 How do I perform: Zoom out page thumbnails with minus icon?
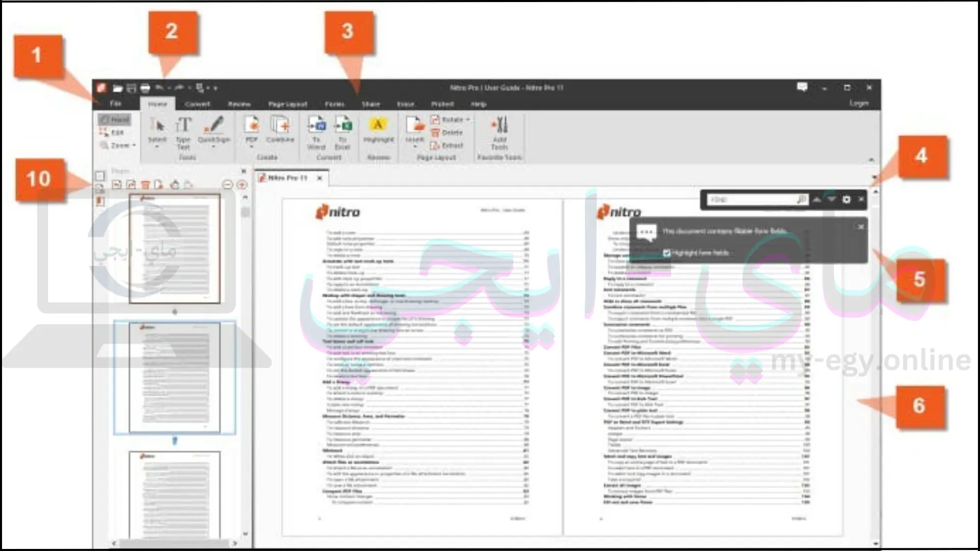pos(228,185)
